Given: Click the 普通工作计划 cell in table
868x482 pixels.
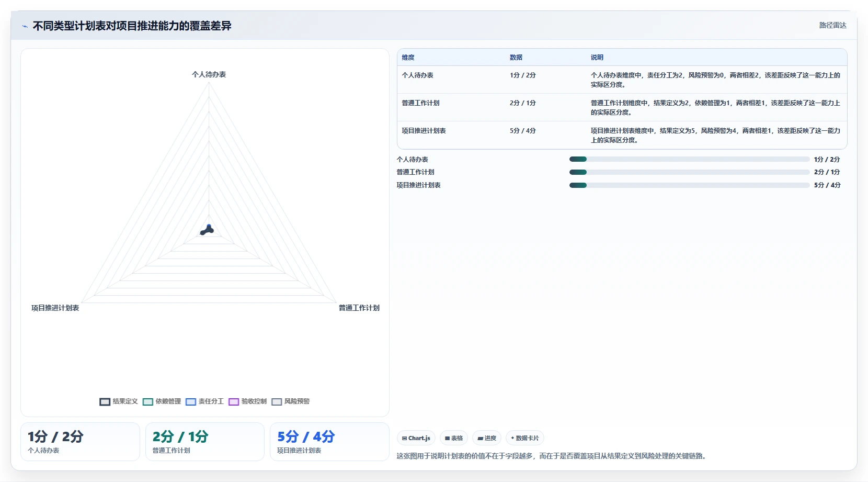Looking at the screenshot, I should pyautogui.click(x=420, y=103).
